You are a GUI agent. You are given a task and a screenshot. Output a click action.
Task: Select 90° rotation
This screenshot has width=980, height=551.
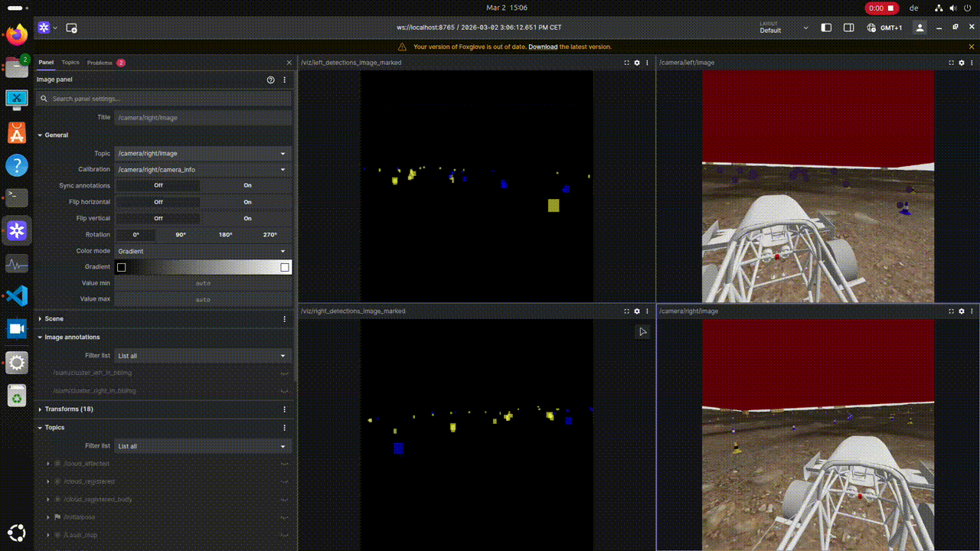181,235
